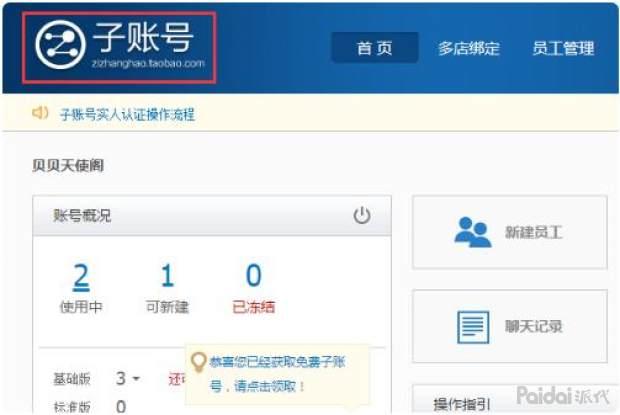The image size is (620, 415).
Task: Click the free sub-account claim message 恭喜您已经获取免费子账号
Action: (275, 363)
